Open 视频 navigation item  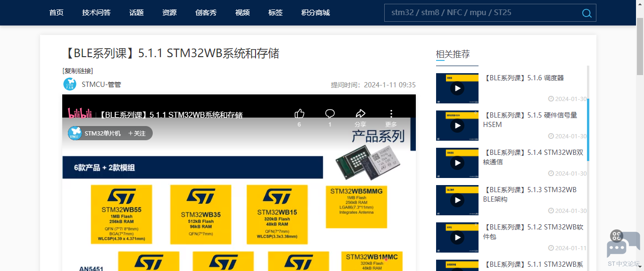click(x=242, y=13)
